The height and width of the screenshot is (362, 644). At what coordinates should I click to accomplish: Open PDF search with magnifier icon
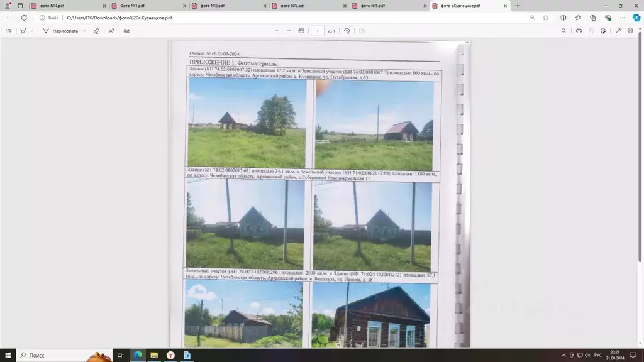(563, 31)
